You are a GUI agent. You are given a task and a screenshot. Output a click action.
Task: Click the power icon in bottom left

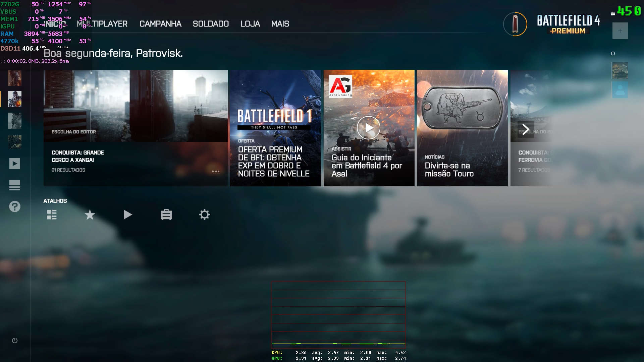click(x=15, y=341)
